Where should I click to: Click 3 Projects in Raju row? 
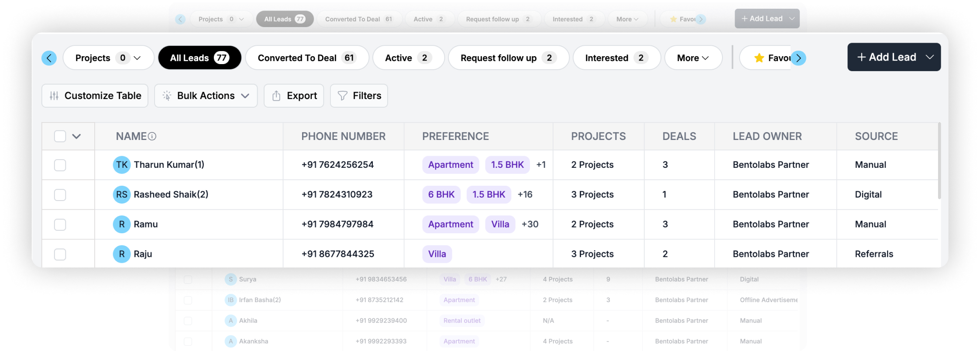tap(592, 254)
